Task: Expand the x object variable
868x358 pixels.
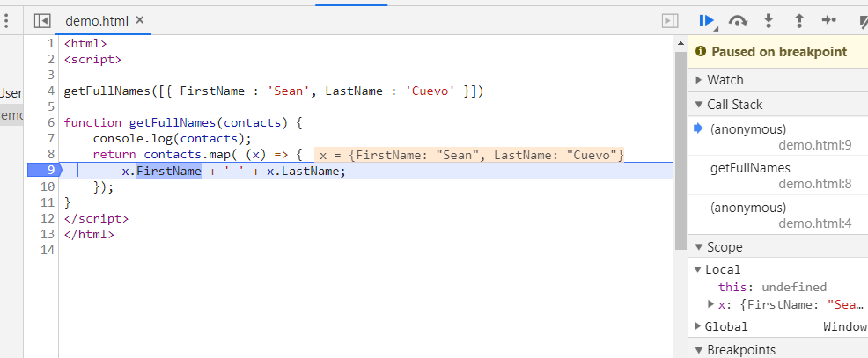Action: click(x=710, y=303)
